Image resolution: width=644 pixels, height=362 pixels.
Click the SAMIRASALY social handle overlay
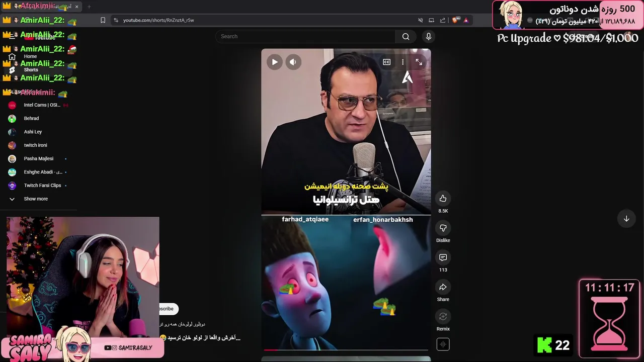point(128,347)
